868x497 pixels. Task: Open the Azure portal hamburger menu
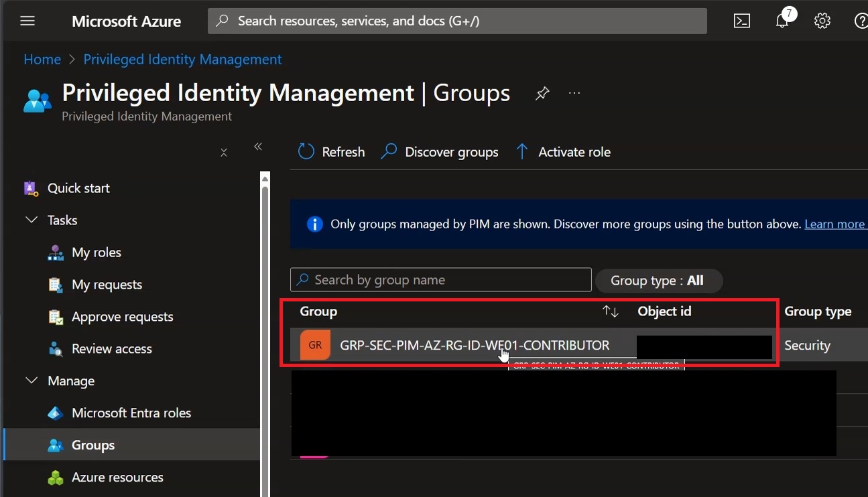coord(27,21)
